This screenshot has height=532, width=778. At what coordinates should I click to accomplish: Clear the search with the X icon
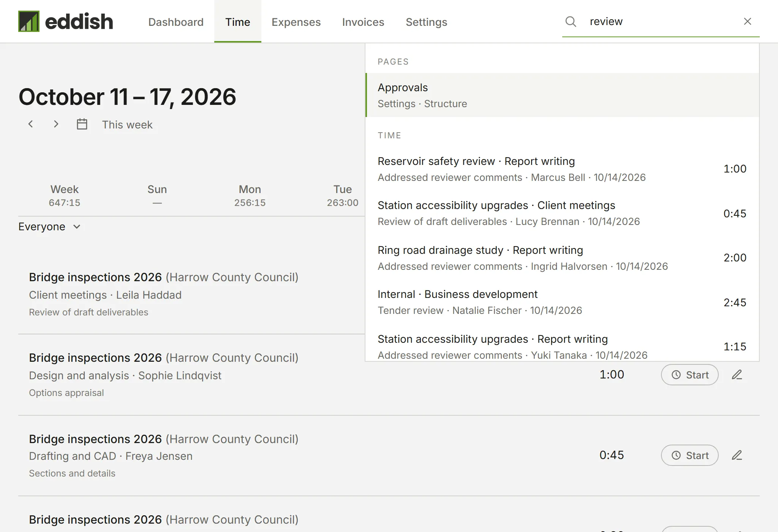747,21
